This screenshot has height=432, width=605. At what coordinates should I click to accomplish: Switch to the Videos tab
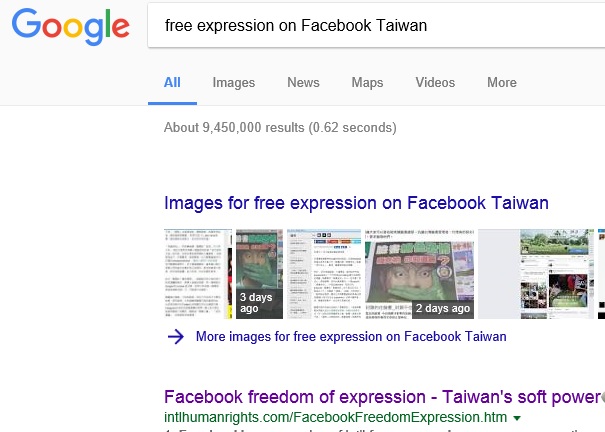click(435, 83)
